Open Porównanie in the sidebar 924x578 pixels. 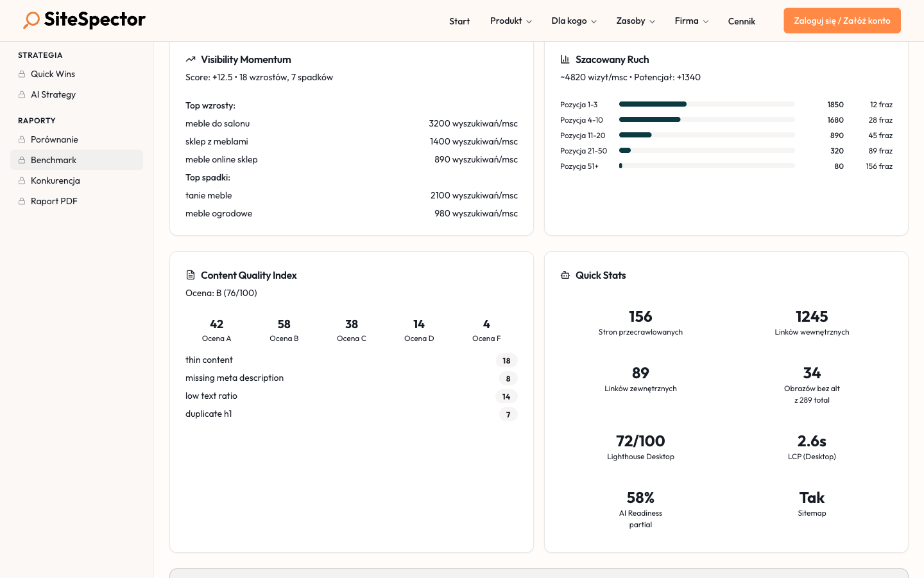coord(55,139)
